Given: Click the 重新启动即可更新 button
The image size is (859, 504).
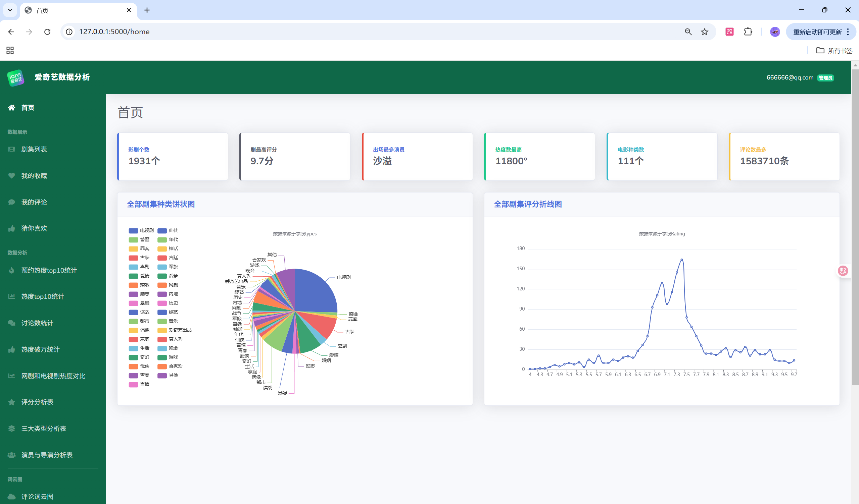Looking at the screenshot, I should (x=817, y=32).
